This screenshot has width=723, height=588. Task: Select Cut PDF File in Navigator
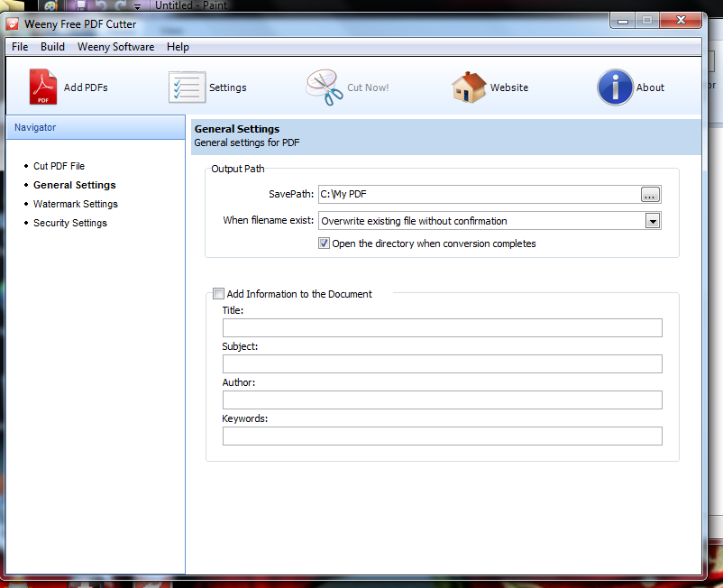[x=59, y=166]
